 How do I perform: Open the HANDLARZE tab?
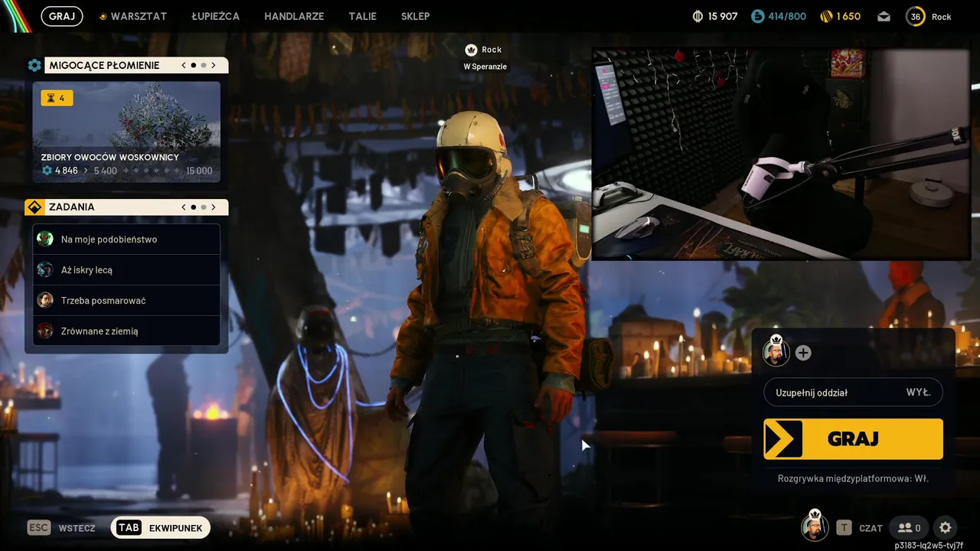[294, 16]
